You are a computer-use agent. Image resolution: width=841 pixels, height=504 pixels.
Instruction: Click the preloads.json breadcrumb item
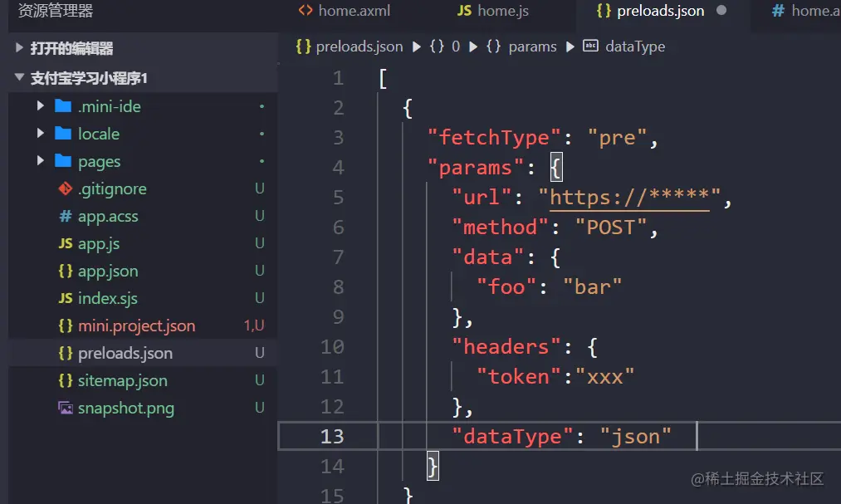point(359,46)
